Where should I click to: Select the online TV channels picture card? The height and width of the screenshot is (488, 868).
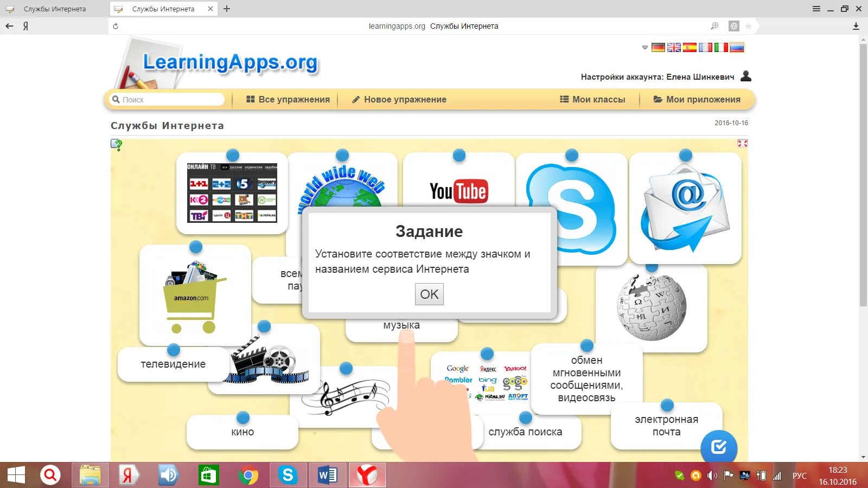click(232, 193)
